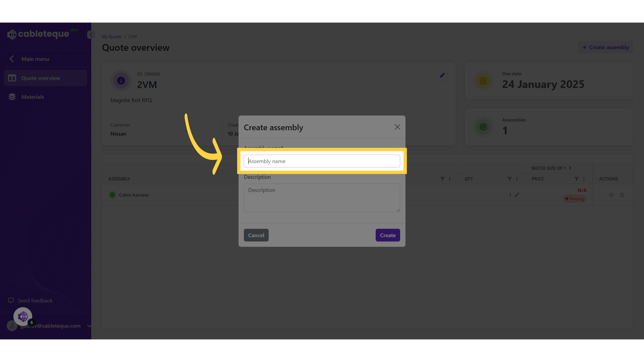Screen dimensions: 644x362
Task: Click the edit pencil next to quantity 1
Action: coord(518,195)
